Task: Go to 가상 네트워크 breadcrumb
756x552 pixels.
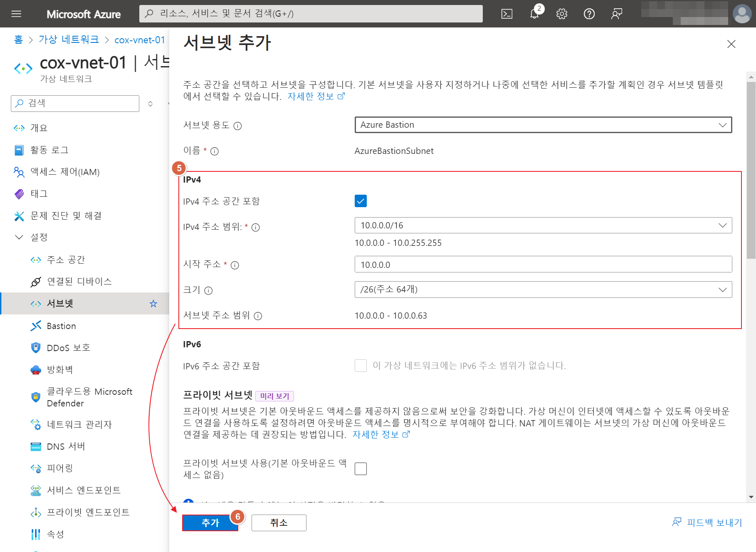Action: click(69, 40)
